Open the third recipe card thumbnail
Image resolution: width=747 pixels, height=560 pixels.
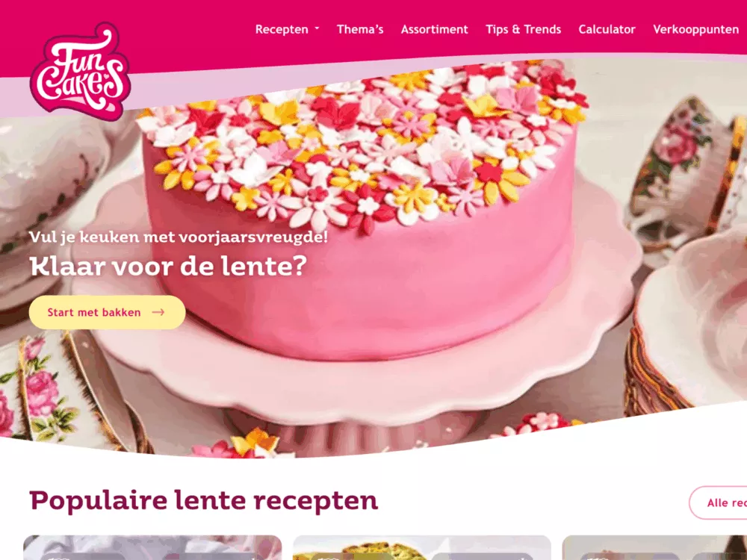coord(654,547)
